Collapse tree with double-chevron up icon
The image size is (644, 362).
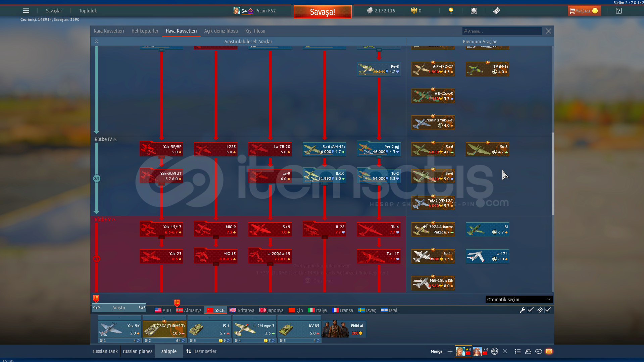coord(96,41)
